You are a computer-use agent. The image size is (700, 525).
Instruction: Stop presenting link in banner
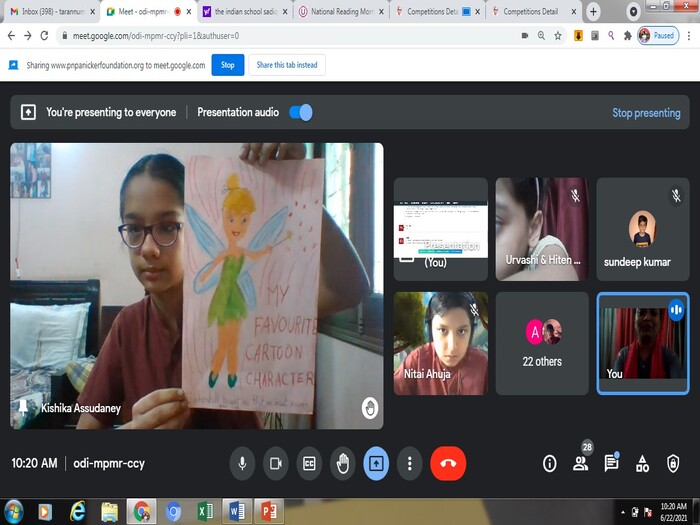(646, 113)
